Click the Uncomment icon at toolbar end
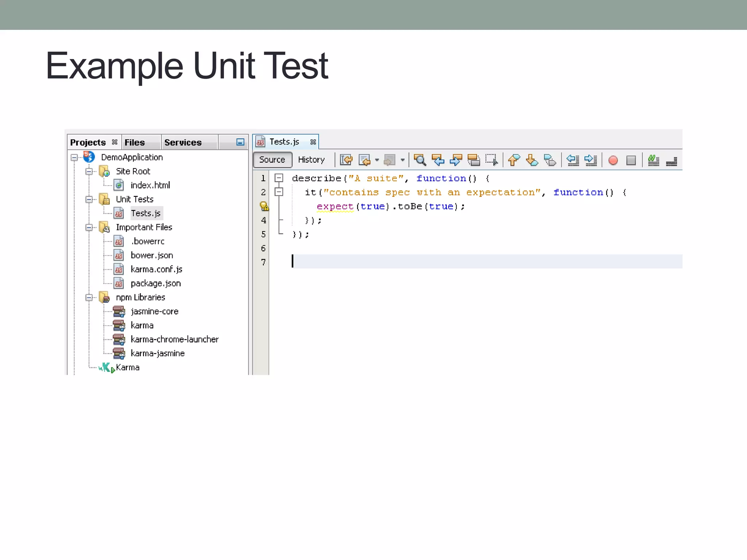 [671, 161]
